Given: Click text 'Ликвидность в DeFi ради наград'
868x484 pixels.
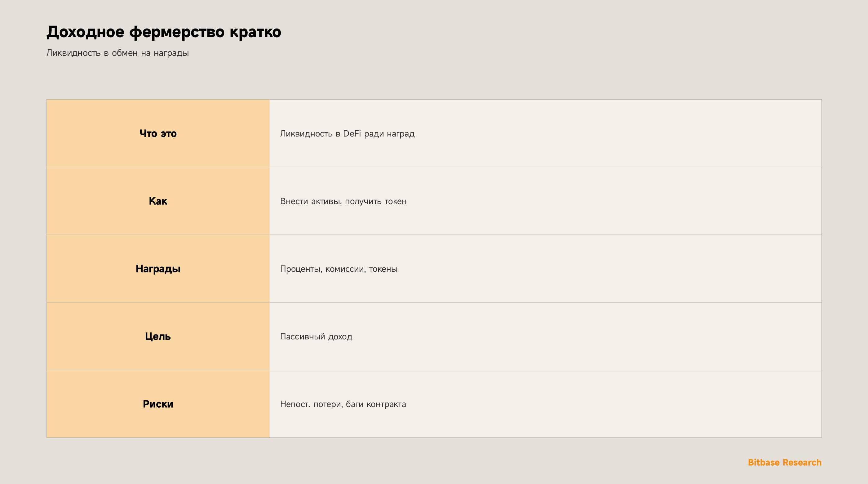Looking at the screenshot, I should pyautogui.click(x=348, y=133).
